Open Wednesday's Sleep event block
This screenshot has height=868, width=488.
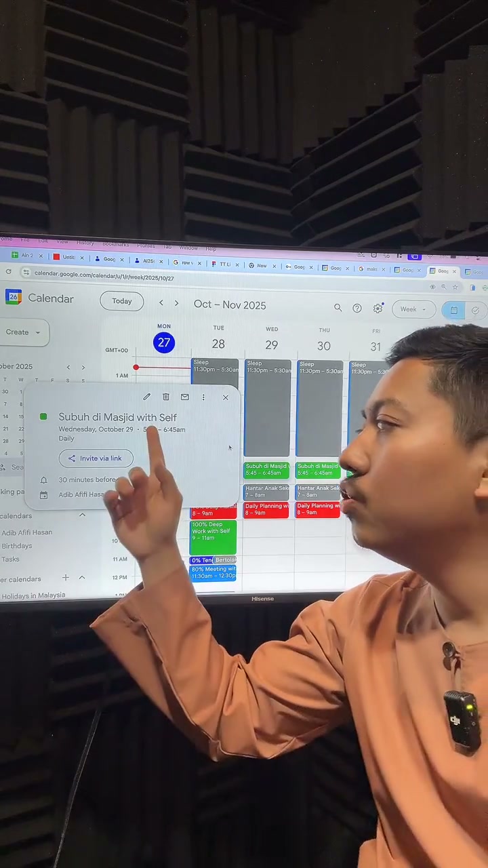pos(267,408)
